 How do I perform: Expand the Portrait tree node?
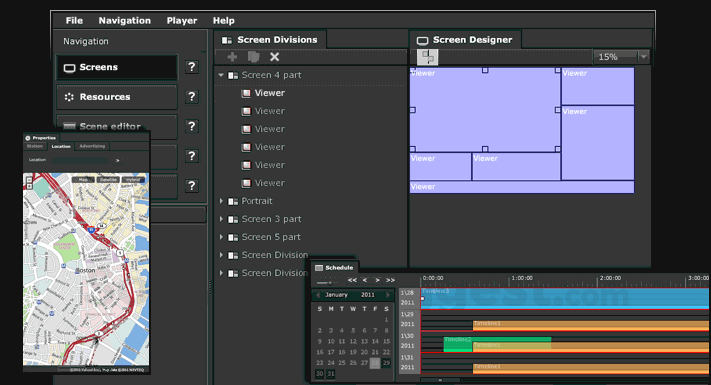coord(221,201)
